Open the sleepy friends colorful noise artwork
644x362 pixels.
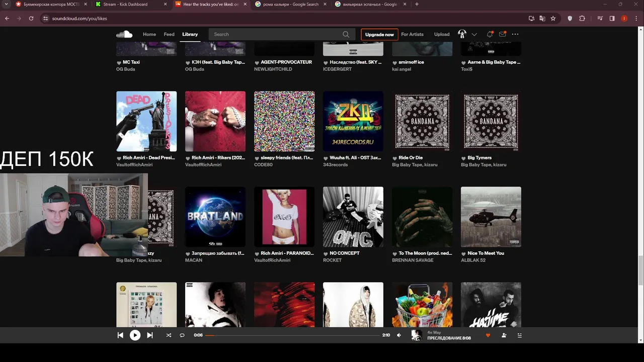[284, 121]
